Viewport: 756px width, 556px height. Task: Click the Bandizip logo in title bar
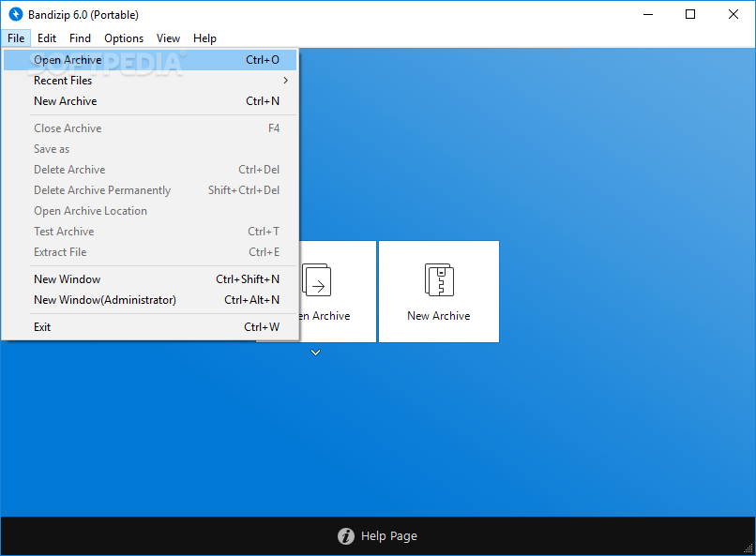(x=16, y=14)
